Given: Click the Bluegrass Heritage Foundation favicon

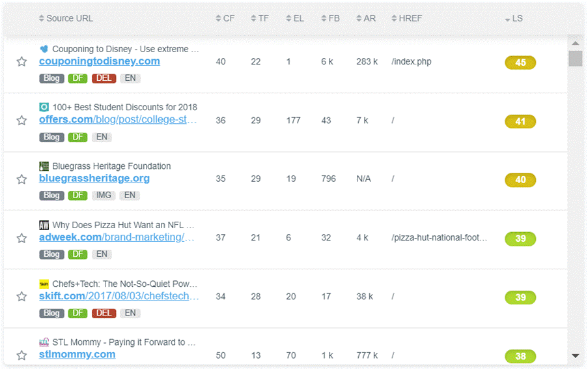Looking at the screenshot, I should pos(44,166).
